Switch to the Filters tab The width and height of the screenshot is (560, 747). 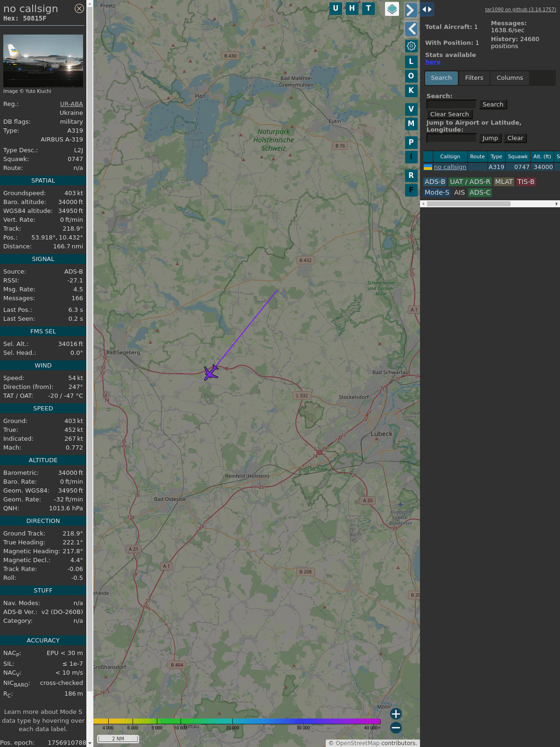tap(474, 78)
